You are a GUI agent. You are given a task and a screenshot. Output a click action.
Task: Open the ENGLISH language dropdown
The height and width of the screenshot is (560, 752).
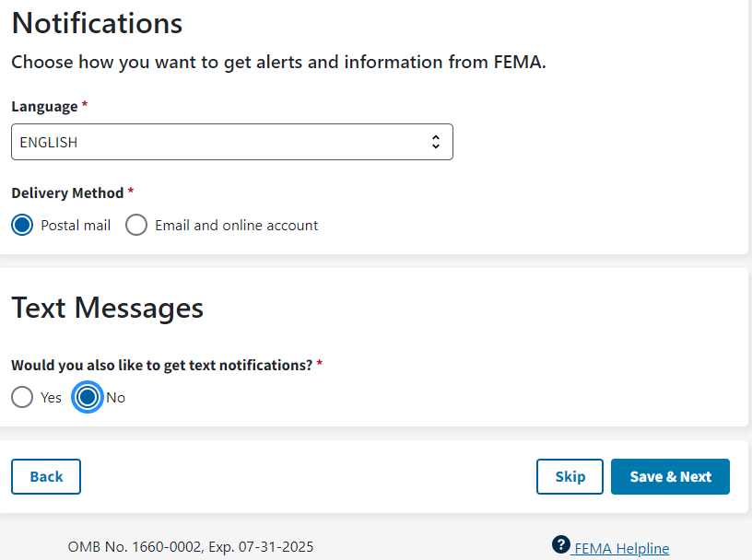click(x=231, y=143)
